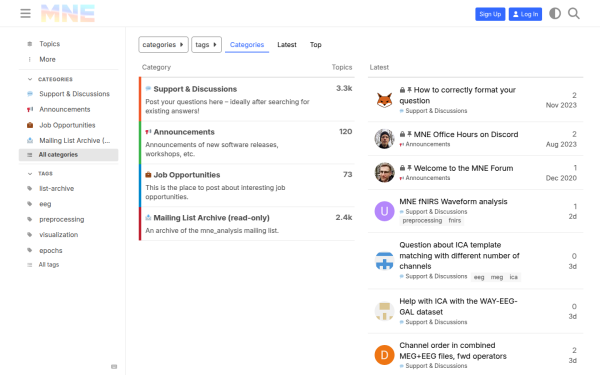Click the 3.3k topics count
Image resolution: width=600 pixels, height=375 pixels.
[x=344, y=88]
